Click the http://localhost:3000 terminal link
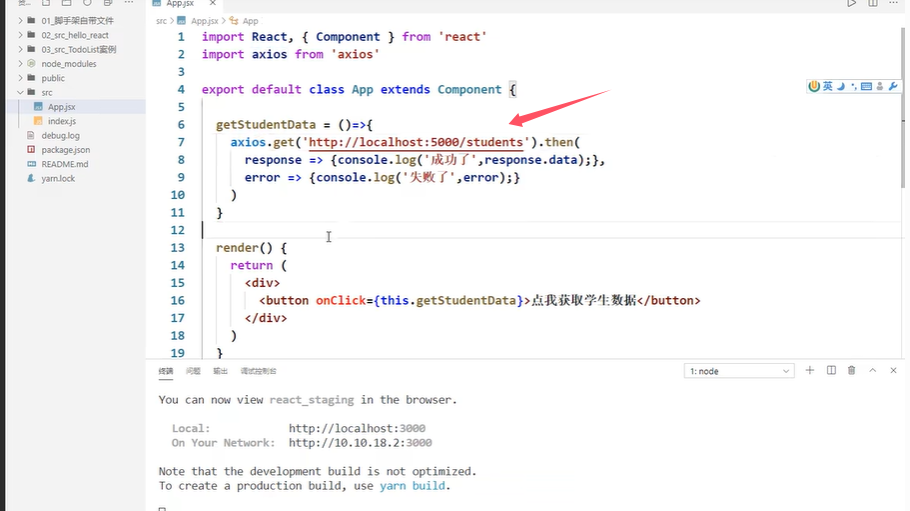The image size is (910, 511). click(x=357, y=429)
